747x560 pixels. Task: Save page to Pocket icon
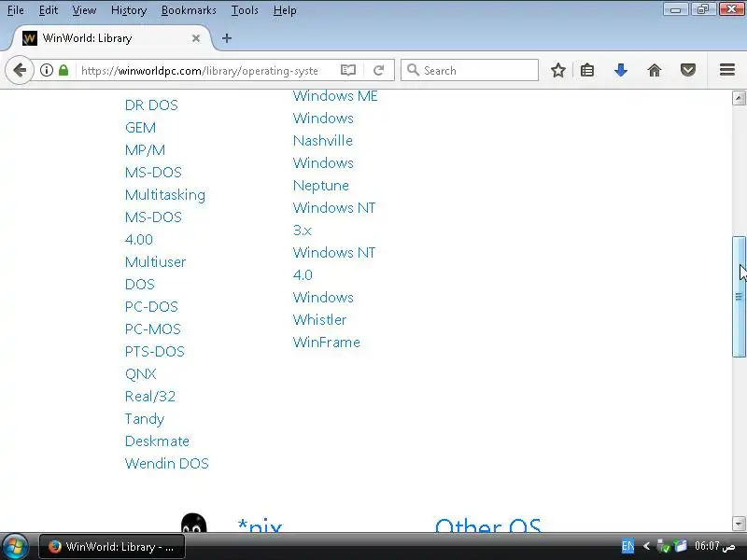point(688,71)
